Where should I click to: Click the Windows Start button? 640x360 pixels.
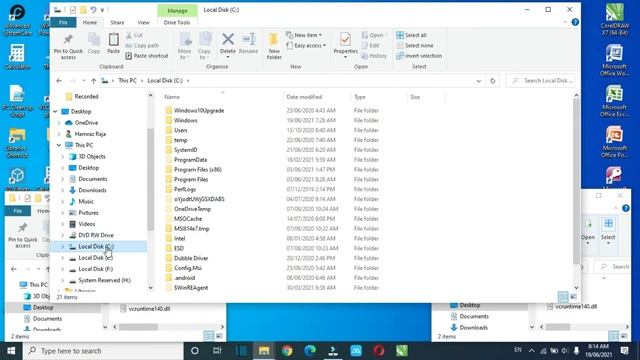click(11, 351)
